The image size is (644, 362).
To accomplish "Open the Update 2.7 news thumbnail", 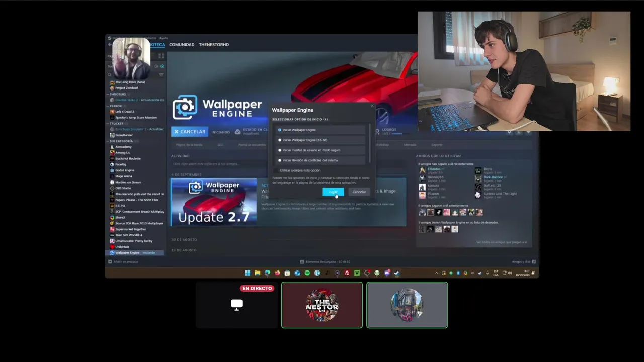I will coord(214,202).
